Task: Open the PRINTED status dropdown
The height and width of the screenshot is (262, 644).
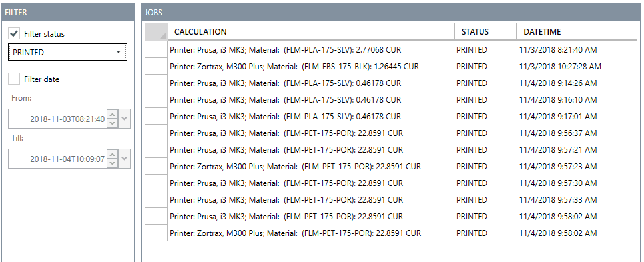Action: 68,52
